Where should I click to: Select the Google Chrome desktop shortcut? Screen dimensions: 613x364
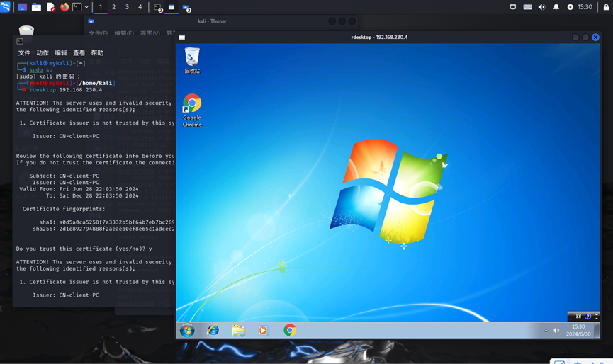[x=192, y=110]
